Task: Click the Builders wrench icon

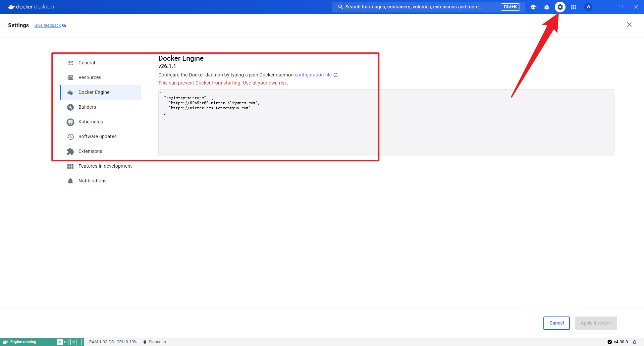Action: pos(70,107)
